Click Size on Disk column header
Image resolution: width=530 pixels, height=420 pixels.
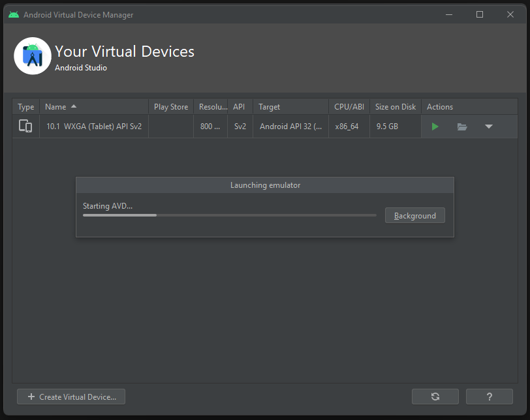(x=396, y=107)
